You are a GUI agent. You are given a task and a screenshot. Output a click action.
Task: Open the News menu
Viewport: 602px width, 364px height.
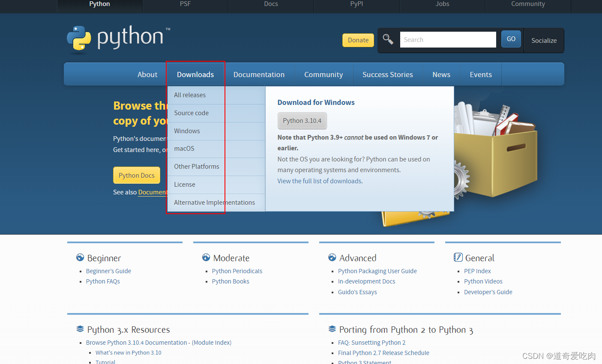click(x=441, y=75)
